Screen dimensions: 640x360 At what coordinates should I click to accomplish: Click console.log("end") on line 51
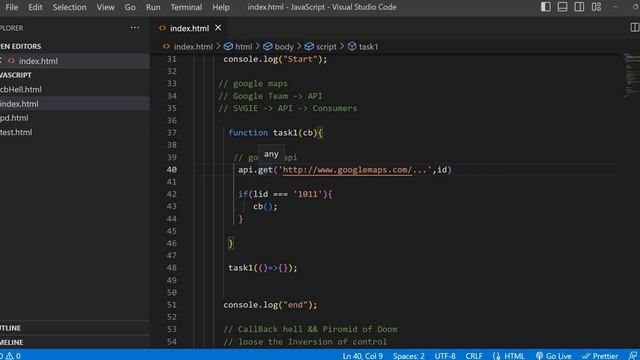(270, 305)
